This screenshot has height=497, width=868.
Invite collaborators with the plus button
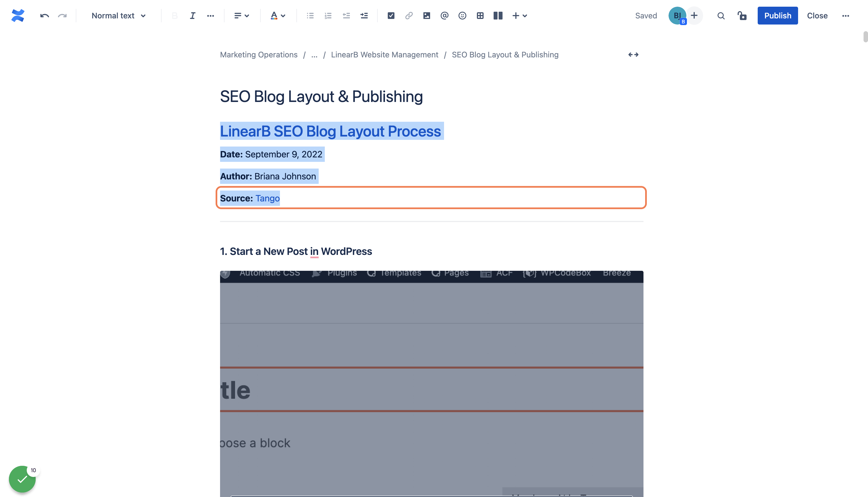[694, 16]
